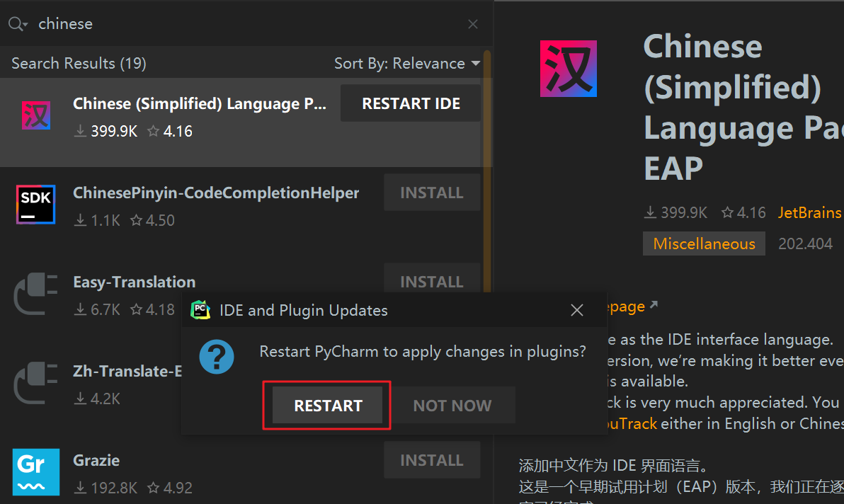Viewport: 844px width, 504px height.
Task: Click the Grazie plugin icon
Action: 35,471
